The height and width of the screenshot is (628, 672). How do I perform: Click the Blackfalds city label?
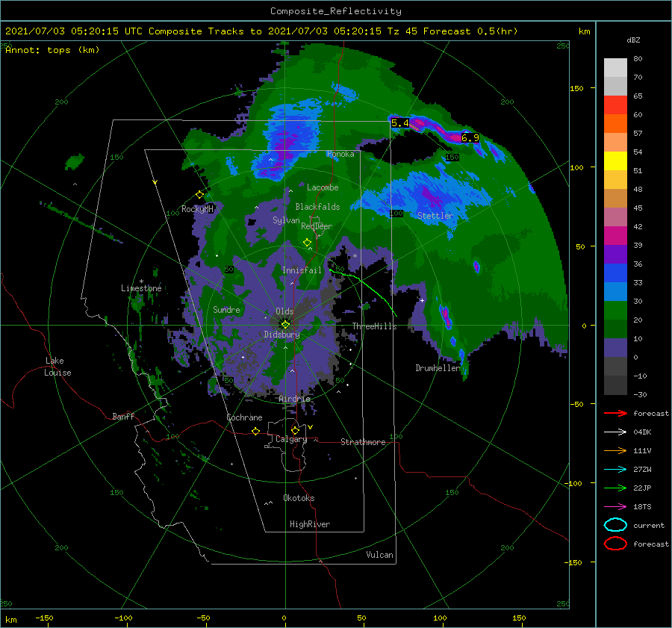click(x=317, y=207)
